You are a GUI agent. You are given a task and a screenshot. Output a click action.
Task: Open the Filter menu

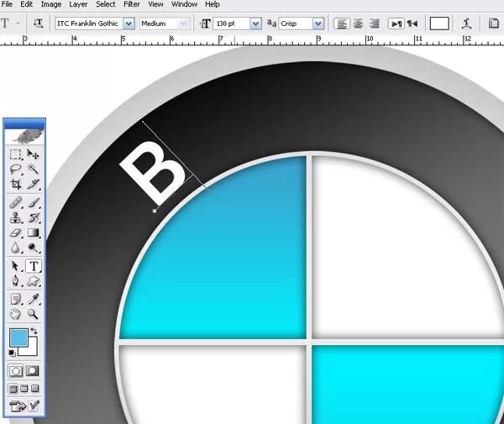point(132,4)
